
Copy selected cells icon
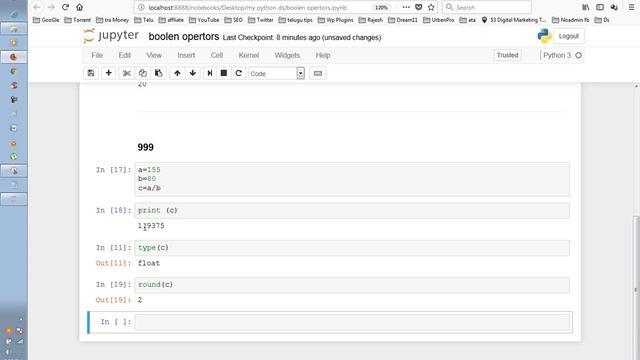coord(142,73)
